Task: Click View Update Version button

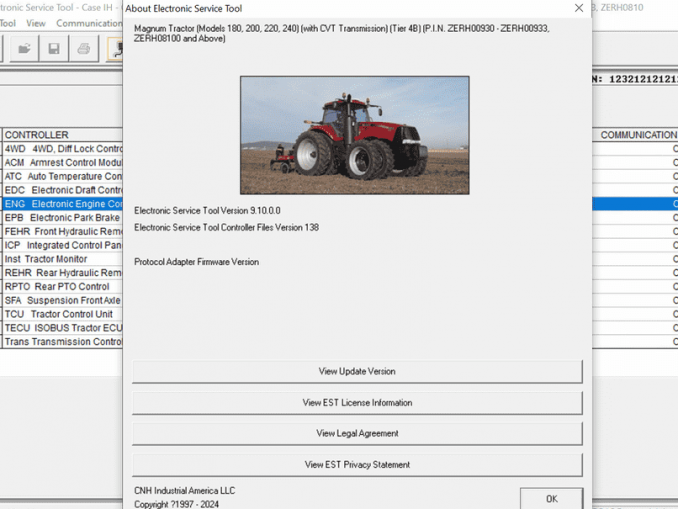Action: 357,371
